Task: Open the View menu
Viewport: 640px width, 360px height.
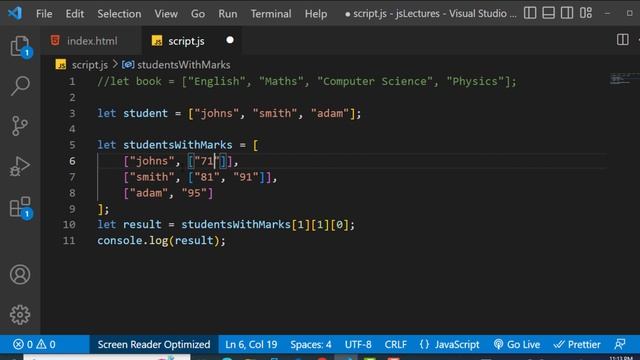Action: (166, 14)
